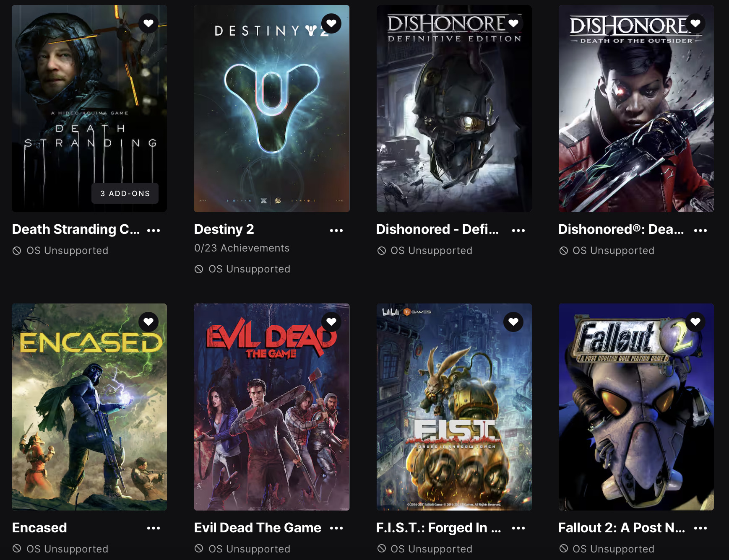Click the Encased title text
729x560 pixels.
pyautogui.click(x=39, y=527)
